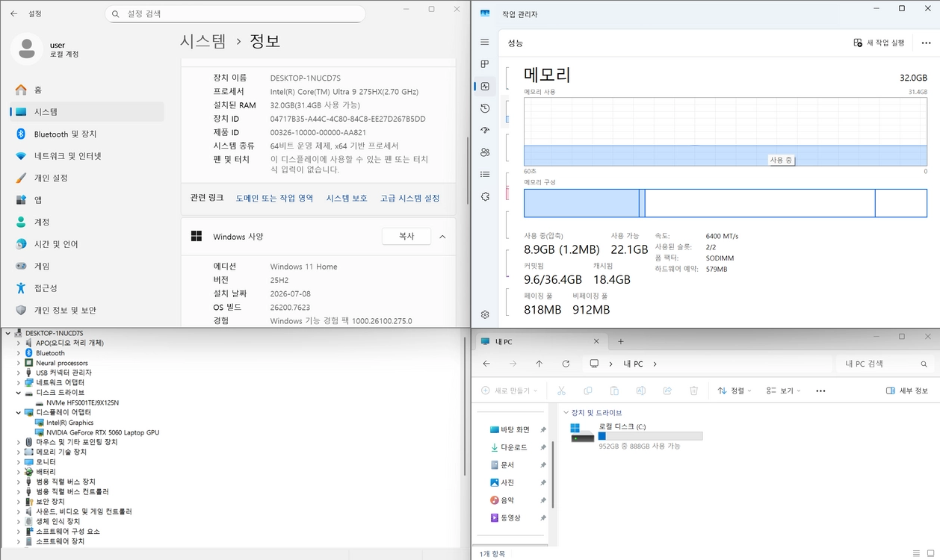Open Personalization in Settings sidebar
Screen dimensions: 940x560
[x=87, y=178]
